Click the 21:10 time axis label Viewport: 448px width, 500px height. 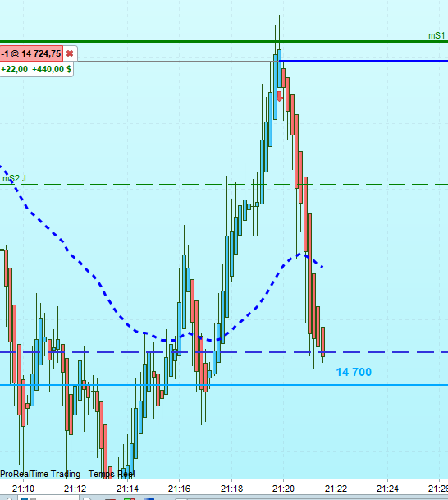coord(23,489)
